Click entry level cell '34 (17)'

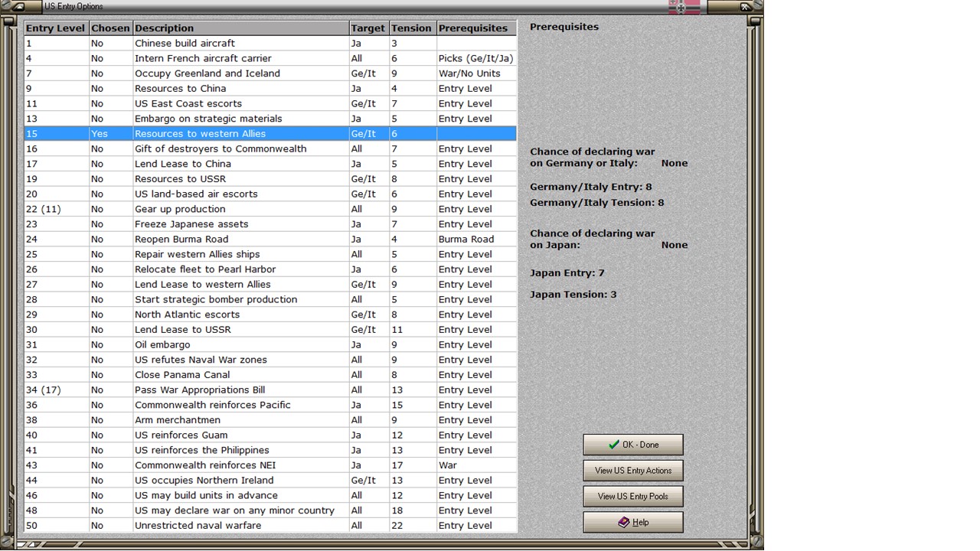click(x=56, y=390)
